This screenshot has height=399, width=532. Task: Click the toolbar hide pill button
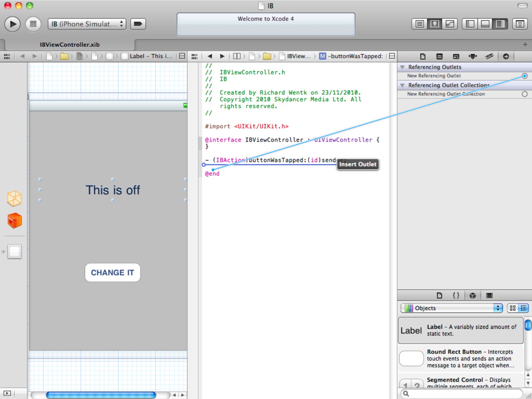(522, 6)
